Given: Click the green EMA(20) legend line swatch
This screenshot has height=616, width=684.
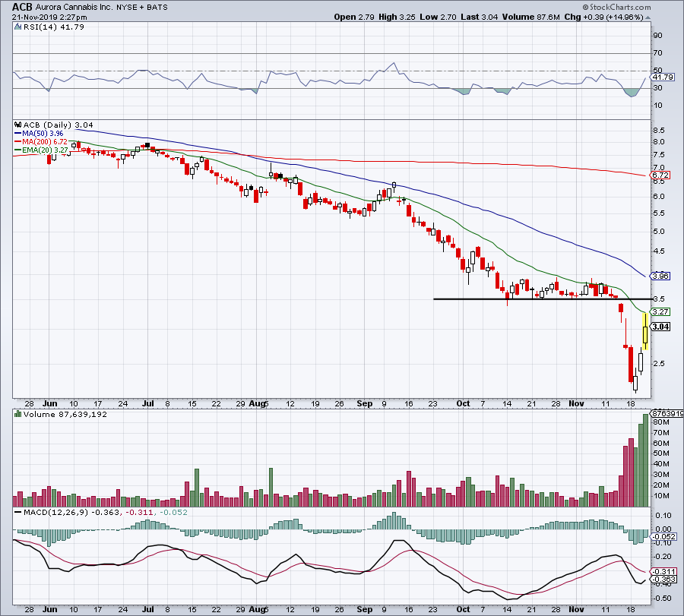Looking at the screenshot, I should pyautogui.click(x=17, y=150).
